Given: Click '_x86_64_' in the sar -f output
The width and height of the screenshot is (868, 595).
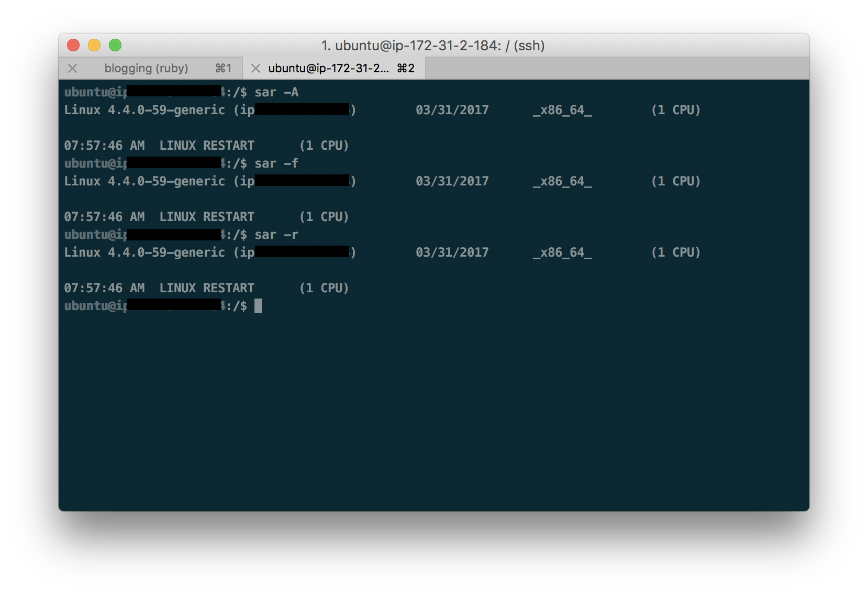Looking at the screenshot, I should tap(562, 181).
